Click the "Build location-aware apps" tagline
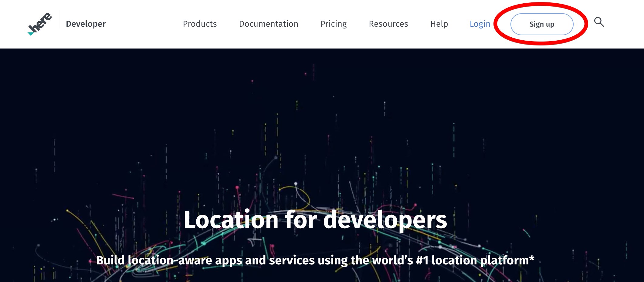 pyautogui.click(x=315, y=260)
